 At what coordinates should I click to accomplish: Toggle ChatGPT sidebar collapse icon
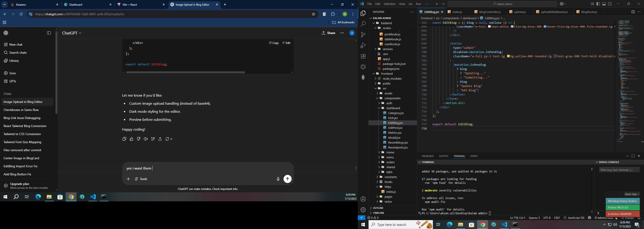[x=49, y=33]
